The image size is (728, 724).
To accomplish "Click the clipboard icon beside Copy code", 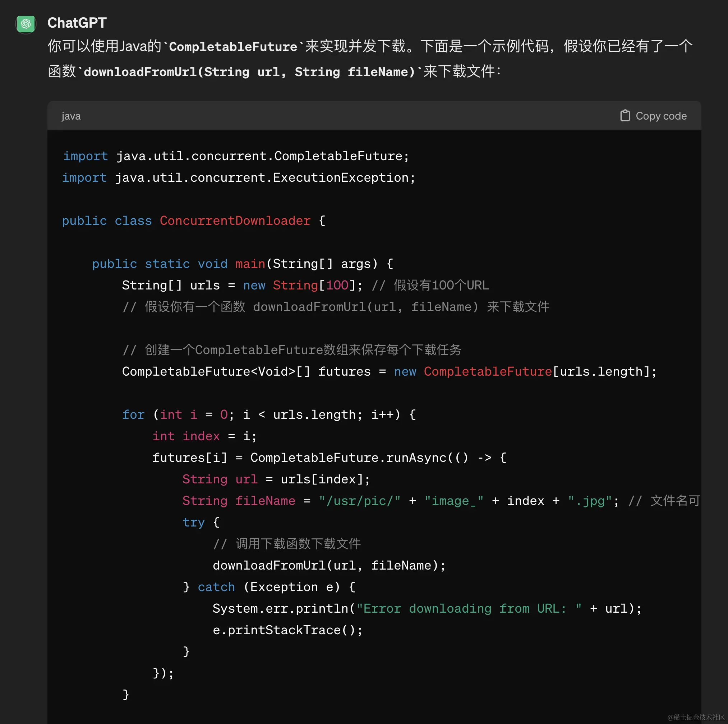I will (626, 116).
